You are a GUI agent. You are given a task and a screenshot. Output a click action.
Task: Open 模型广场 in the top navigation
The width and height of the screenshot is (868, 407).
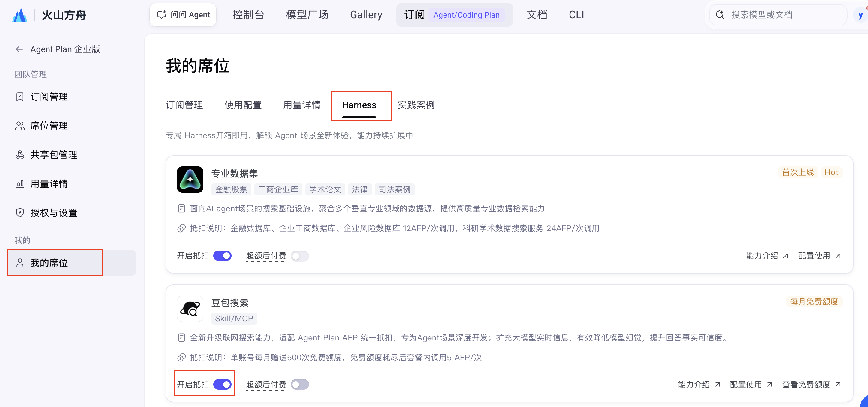(307, 15)
